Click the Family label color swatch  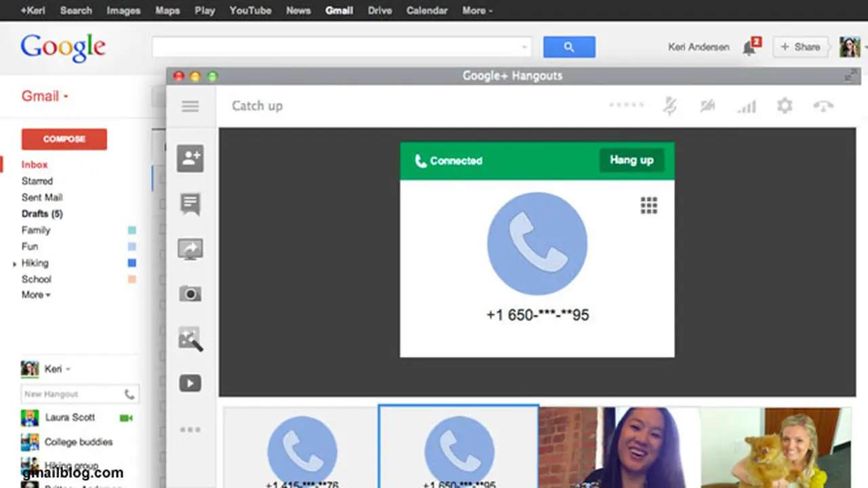132,230
